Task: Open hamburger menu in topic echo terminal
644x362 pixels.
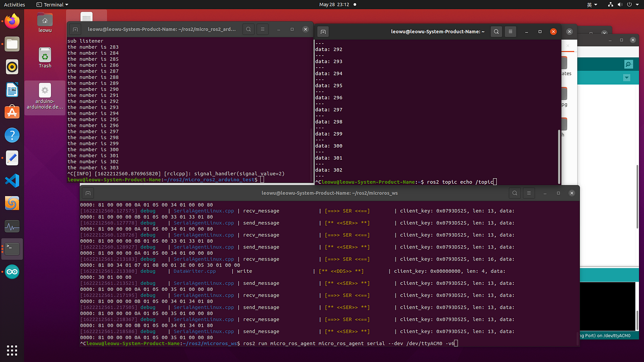Action: 511,32
